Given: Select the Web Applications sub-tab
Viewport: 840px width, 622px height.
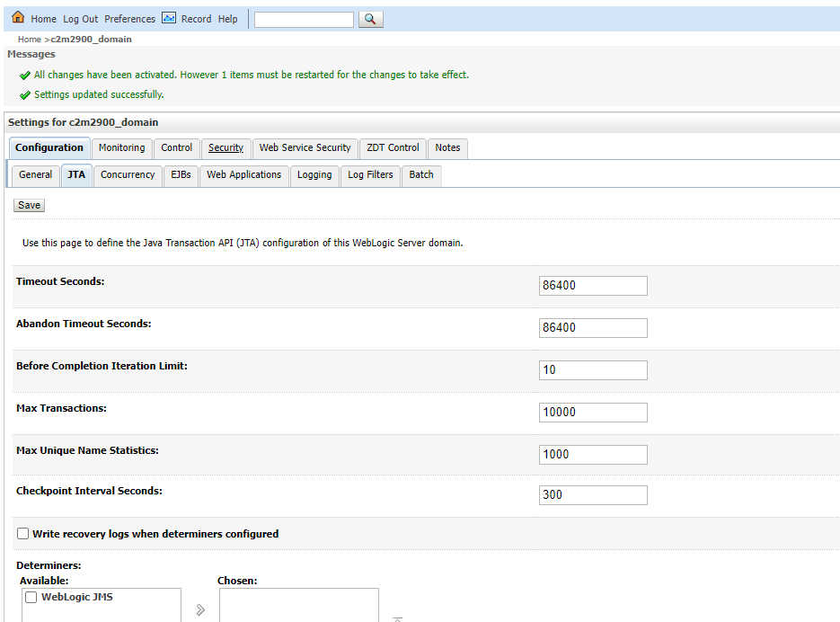Looking at the screenshot, I should [243, 174].
